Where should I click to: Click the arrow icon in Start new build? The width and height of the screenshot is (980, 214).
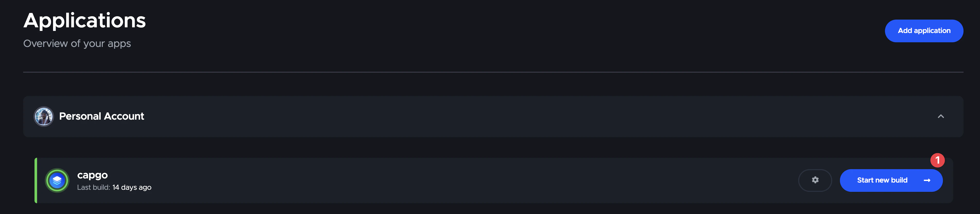[927, 180]
